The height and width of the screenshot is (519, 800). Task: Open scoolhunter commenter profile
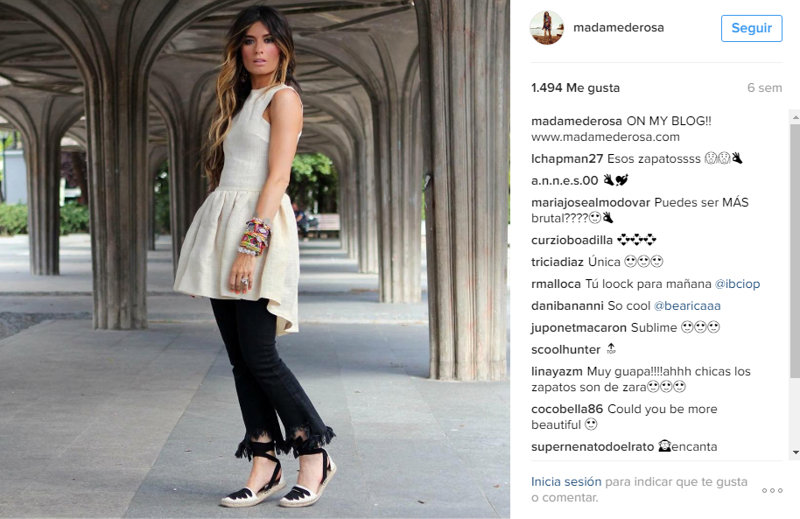[x=566, y=350]
